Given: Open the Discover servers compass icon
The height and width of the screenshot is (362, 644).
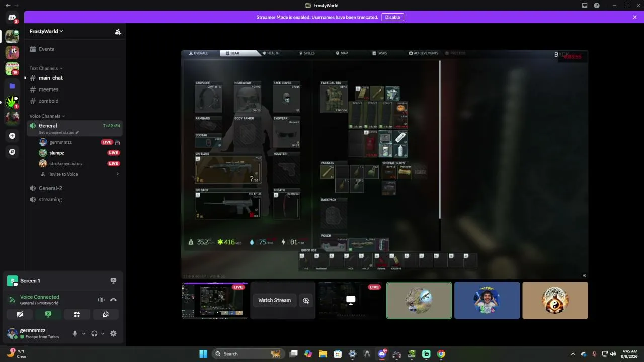Looking at the screenshot, I should click(x=12, y=152).
